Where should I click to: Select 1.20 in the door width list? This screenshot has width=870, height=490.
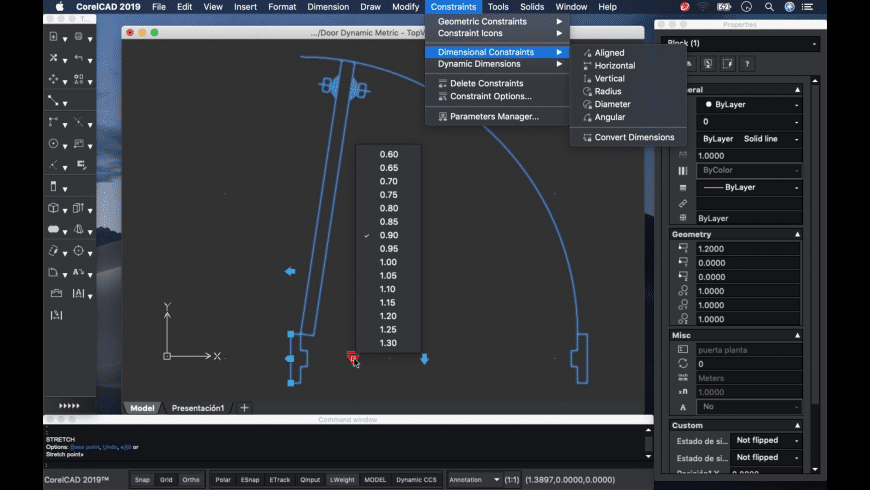click(x=389, y=316)
